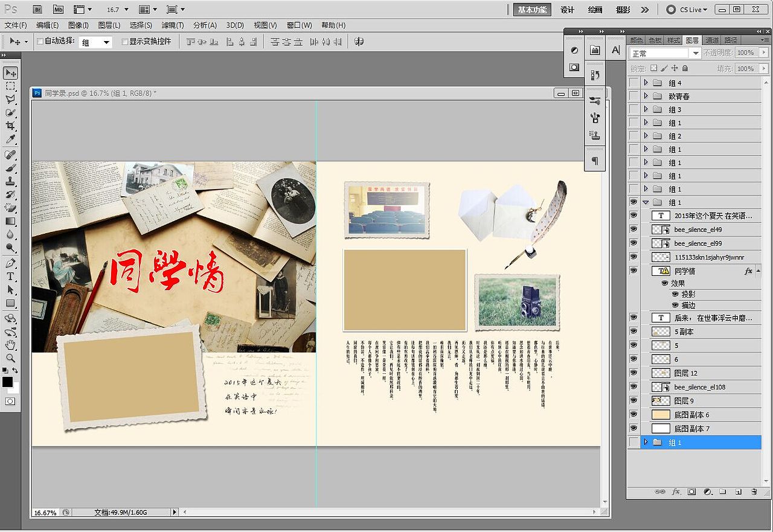The width and height of the screenshot is (773, 532).
Task: Open the 滤镜 menu
Action: 173,25
